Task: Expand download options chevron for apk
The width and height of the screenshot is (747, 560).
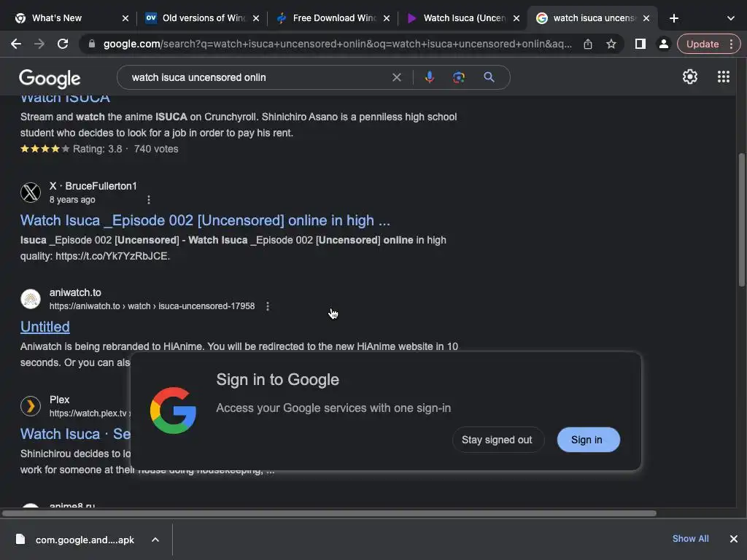Action: 155,540
